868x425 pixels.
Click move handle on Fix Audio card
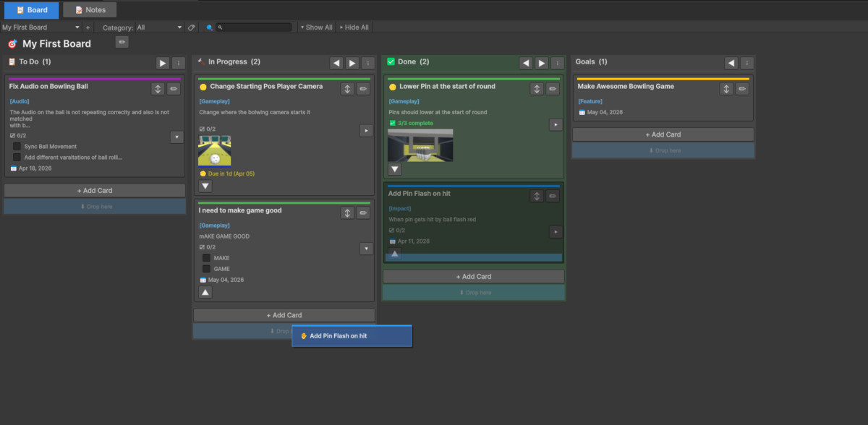[158, 89]
